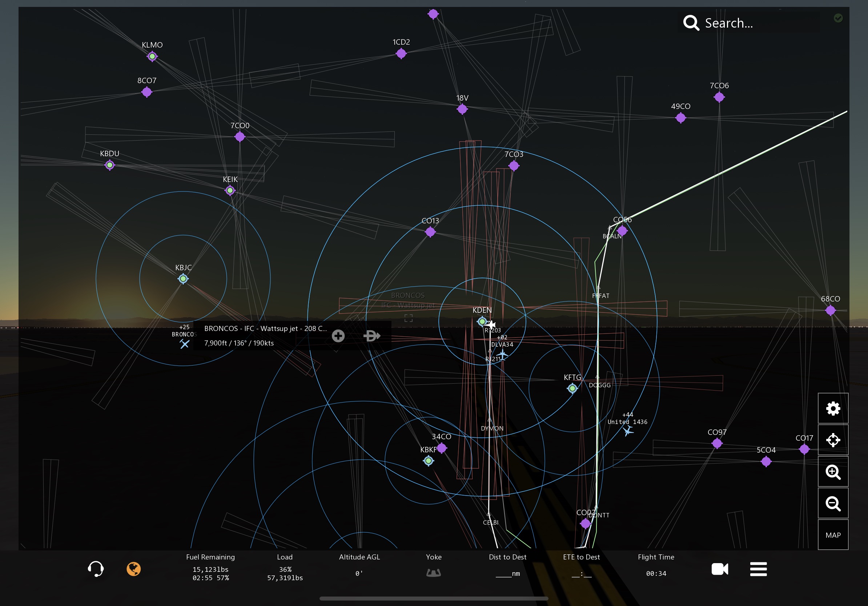
Task: Zoom out with magnifier minus button
Action: [833, 503]
